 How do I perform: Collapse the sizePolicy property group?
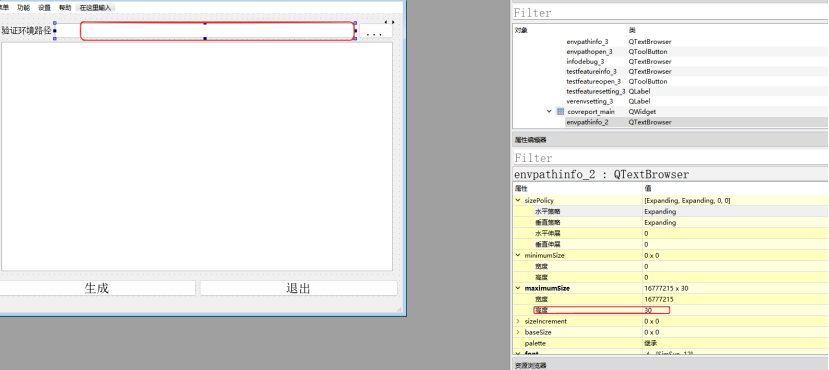point(518,201)
